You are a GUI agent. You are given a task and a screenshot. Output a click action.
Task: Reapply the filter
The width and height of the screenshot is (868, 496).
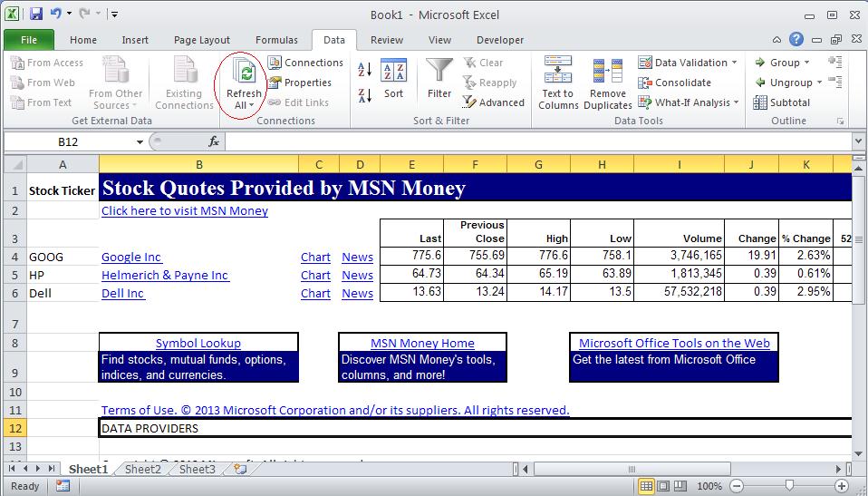pyautogui.click(x=489, y=83)
